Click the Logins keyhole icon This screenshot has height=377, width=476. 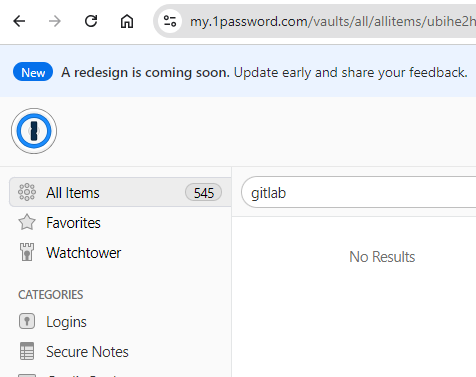(27, 321)
